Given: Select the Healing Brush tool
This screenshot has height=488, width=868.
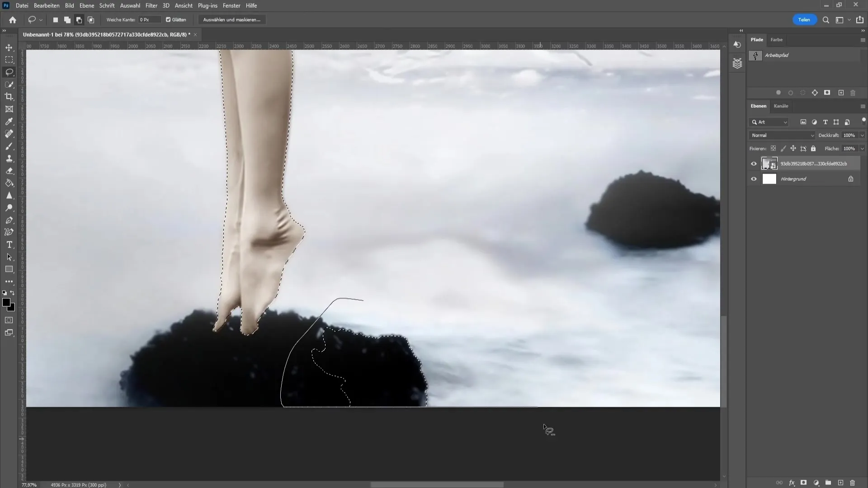Looking at the screenshot, I should coord(9,133).
